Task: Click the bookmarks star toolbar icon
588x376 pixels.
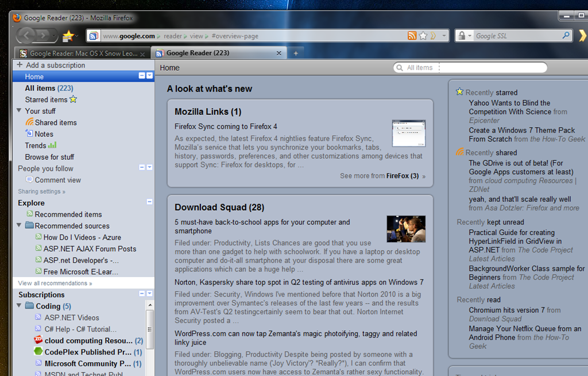Action: [x=68, y=36]
